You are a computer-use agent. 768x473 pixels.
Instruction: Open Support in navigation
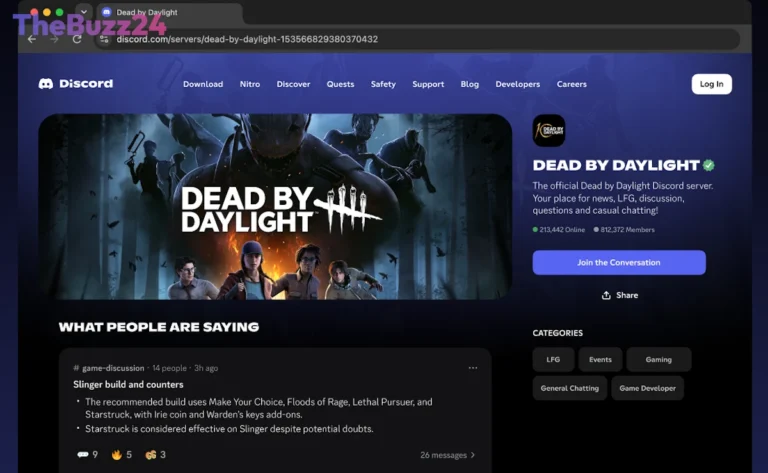coord(428,84)
